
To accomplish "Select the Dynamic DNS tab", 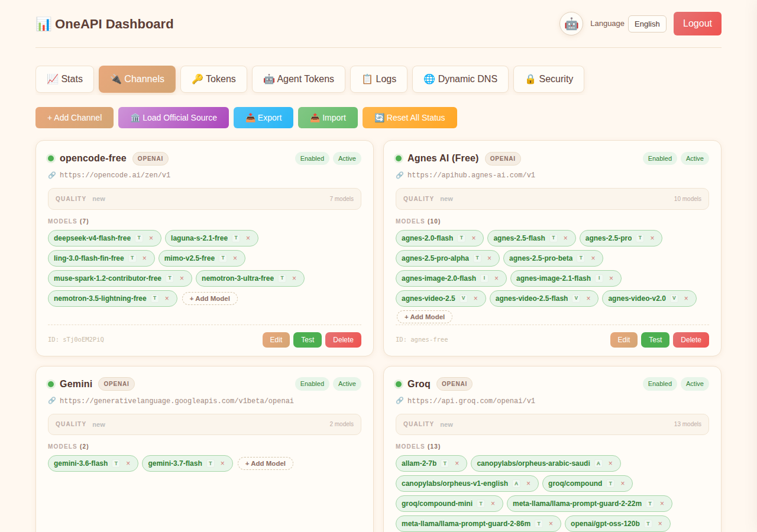I will point(461,79).
